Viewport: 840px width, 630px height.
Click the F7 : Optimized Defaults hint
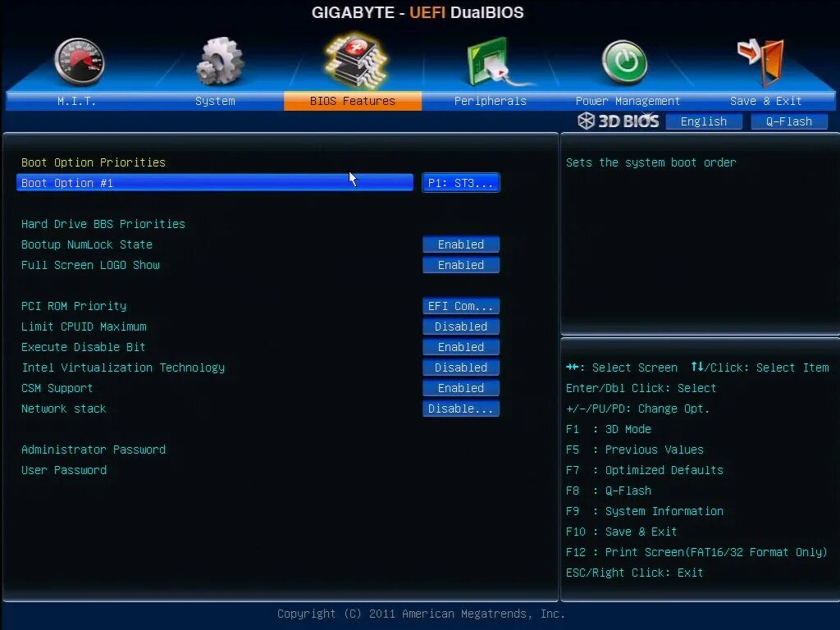coord(645,470)
